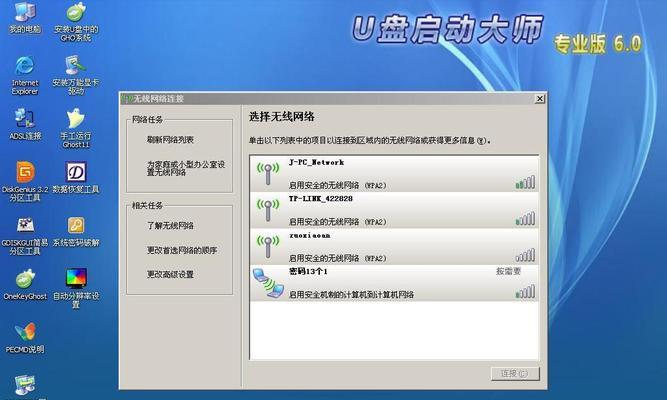The width and height of the screenshot is (667, 400).
Task: Open 系统密码破解 desktop icon
Action: (x=76, y=231)
